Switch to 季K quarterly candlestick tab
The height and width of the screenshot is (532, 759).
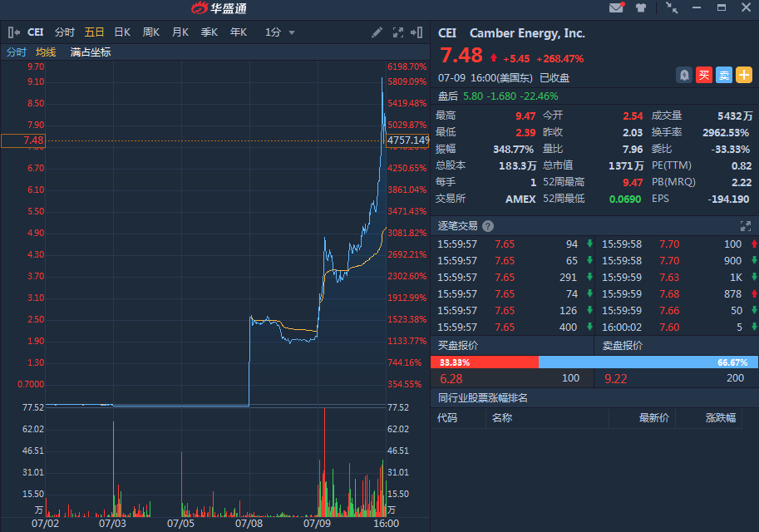click(209, 32)
